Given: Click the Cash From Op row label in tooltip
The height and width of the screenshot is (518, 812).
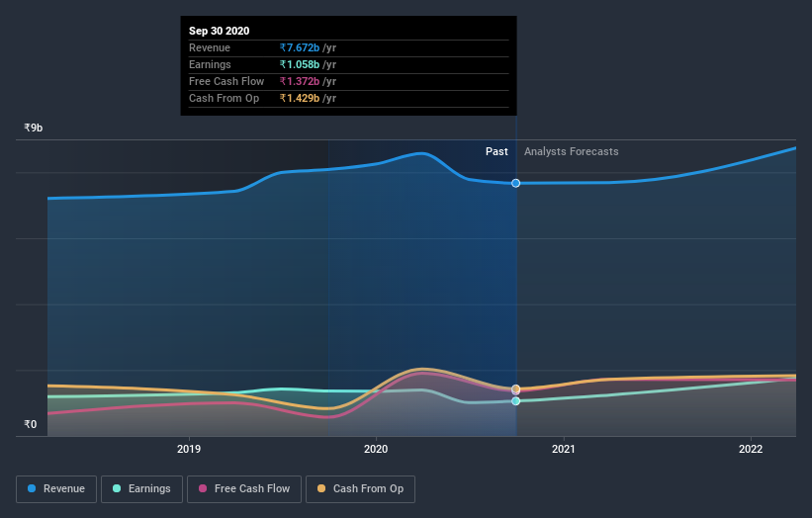Looking at the screenshot, I should pyautogui.click(x=224, y=98).
